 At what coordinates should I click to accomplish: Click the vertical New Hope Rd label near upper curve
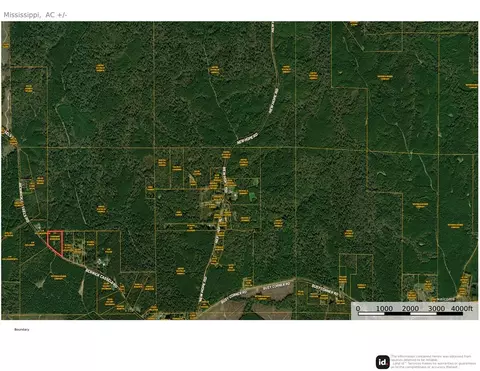(274, 100)
